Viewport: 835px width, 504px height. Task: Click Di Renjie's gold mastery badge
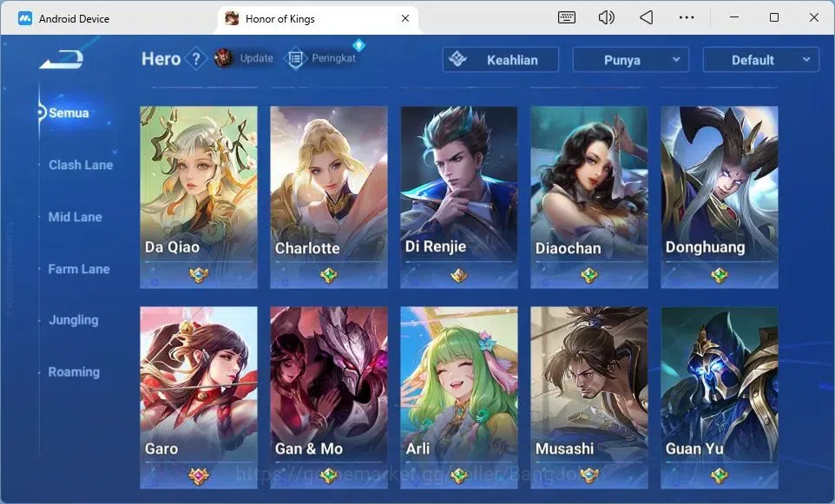click(459, 275)
